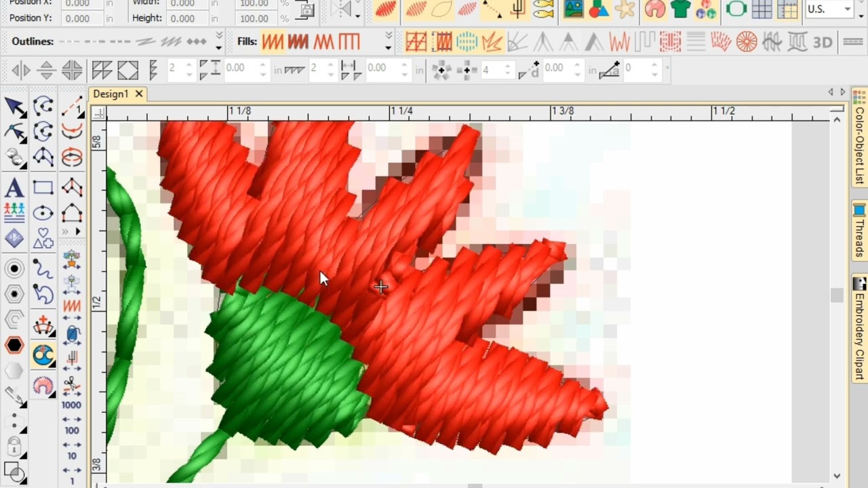Close the Design1 tab
This screenshot has width=868, height=488.
(139, 94)
